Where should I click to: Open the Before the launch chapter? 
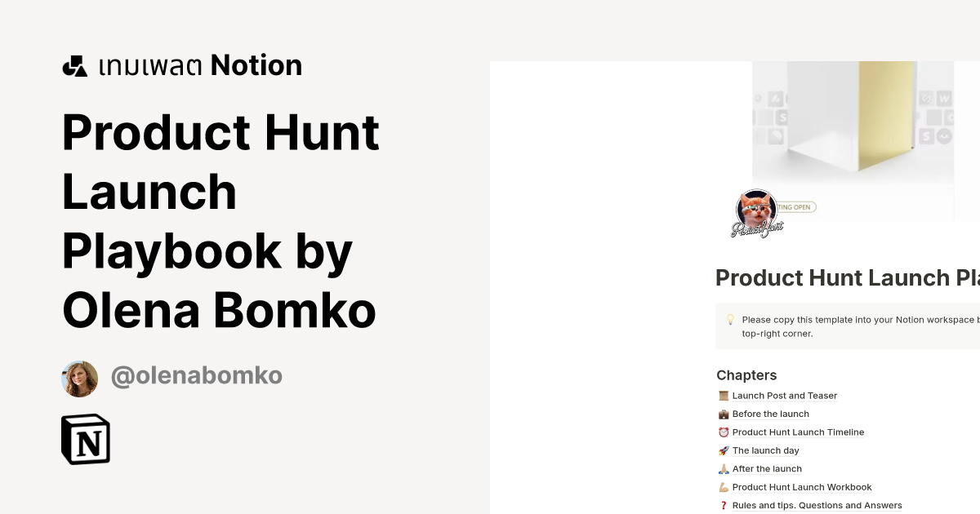770,414
